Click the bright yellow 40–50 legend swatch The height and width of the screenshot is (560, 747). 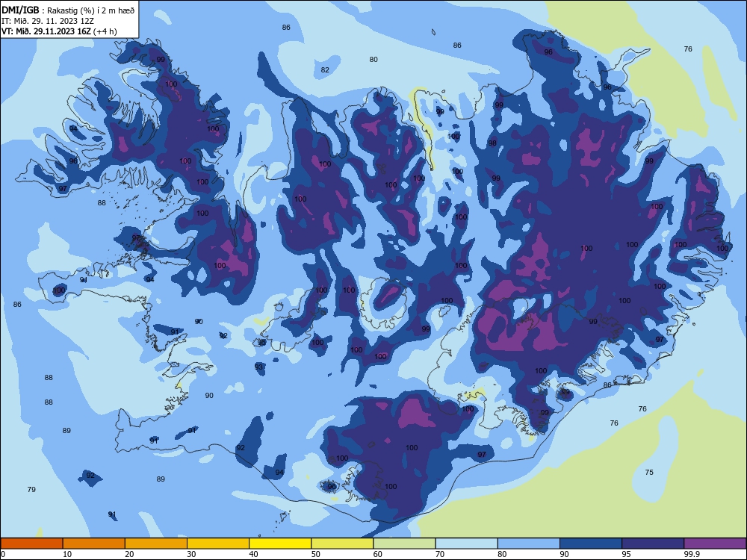pos(280,544)
